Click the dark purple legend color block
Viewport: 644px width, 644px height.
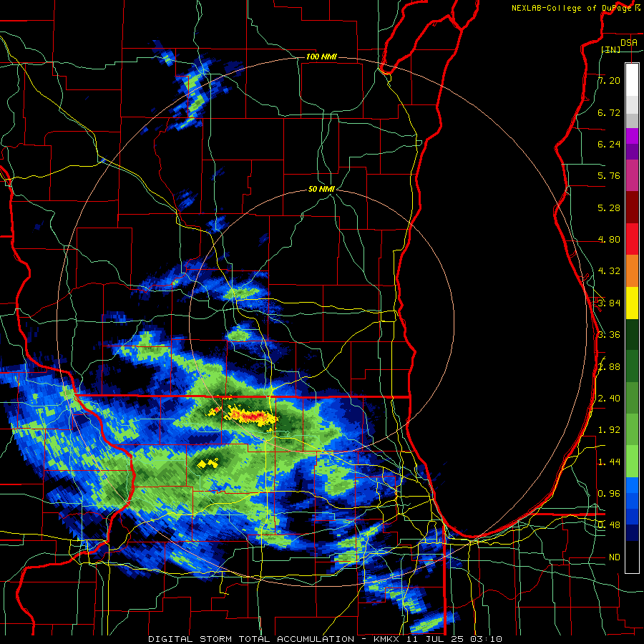coord(632,152)
